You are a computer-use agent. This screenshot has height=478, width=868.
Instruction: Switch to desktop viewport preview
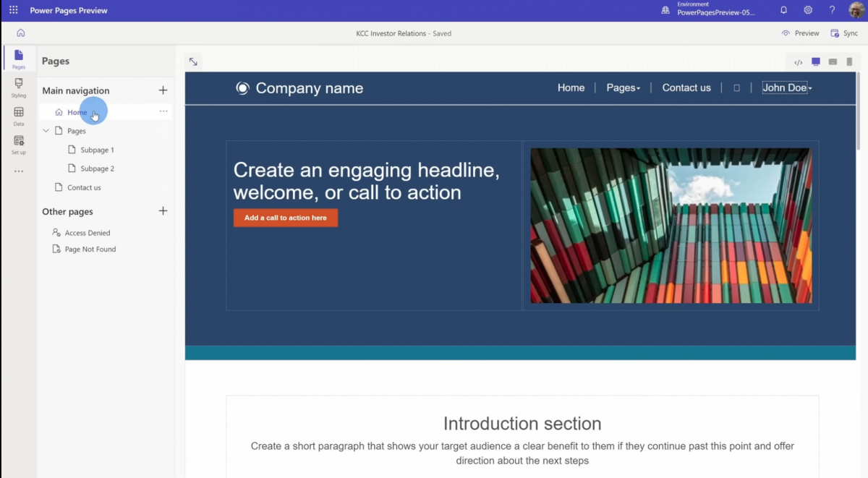[816, 62]
